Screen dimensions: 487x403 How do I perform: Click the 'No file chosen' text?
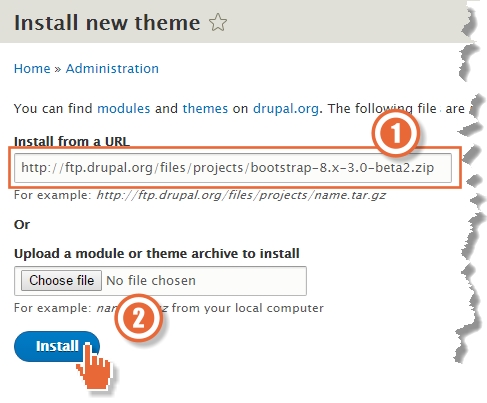pyautogui.click(x=151, y=281)
